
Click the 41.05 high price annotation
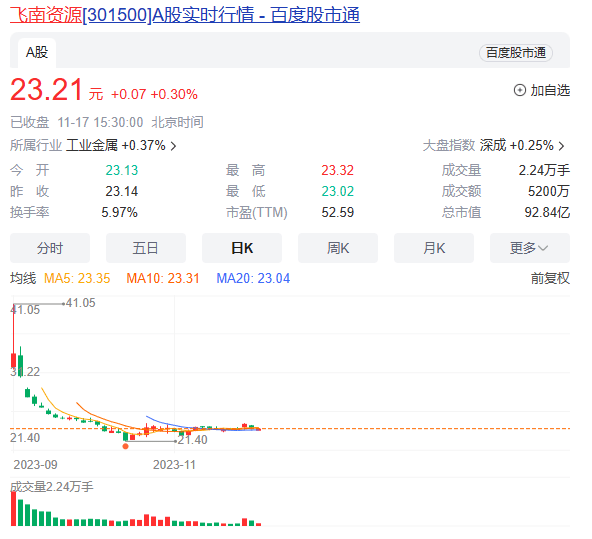point(80,303)
